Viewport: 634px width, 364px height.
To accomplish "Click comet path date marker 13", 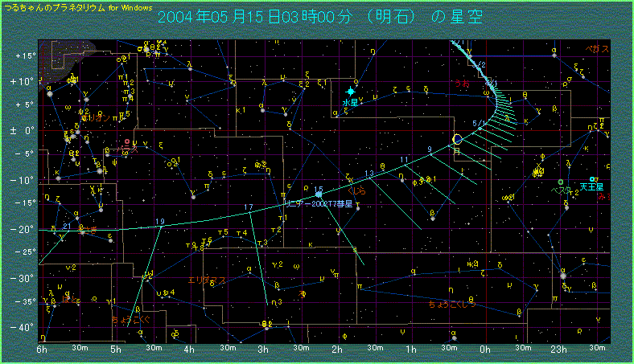I will point(369,174).
